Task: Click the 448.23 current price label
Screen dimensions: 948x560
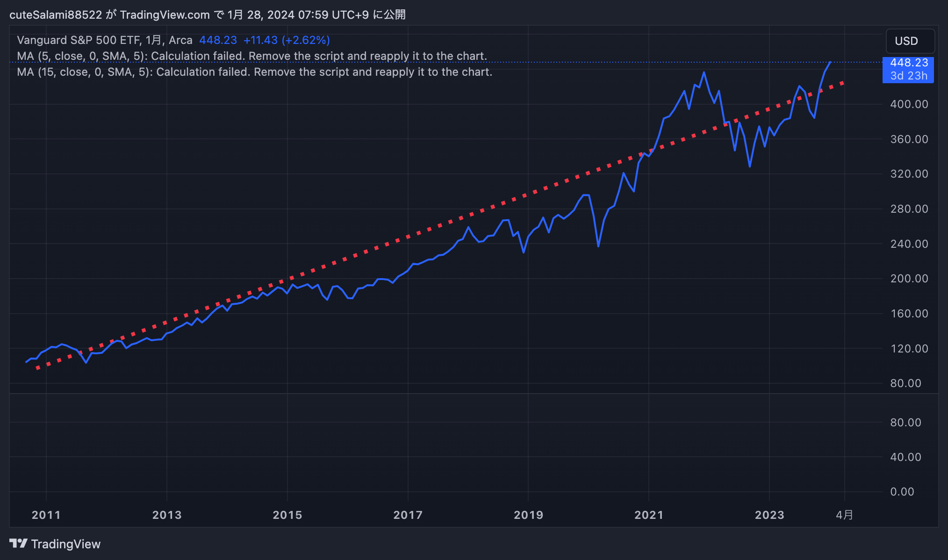Action: click(908, 63)
